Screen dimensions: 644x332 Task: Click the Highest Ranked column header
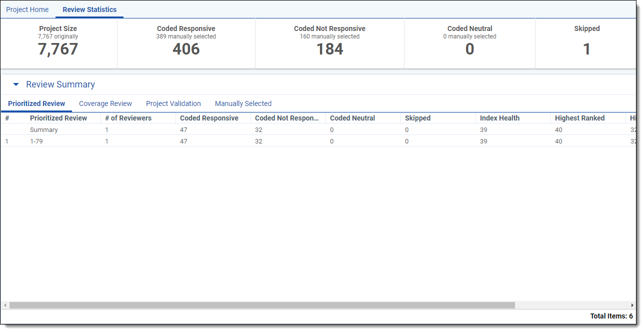tap(579, 118)
